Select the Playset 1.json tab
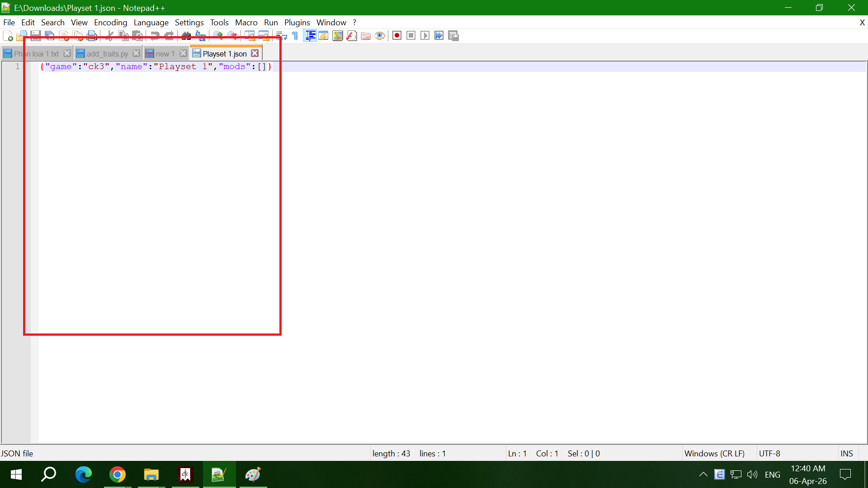The height and width of the screenshot is (488, 868). click(225, 54)
